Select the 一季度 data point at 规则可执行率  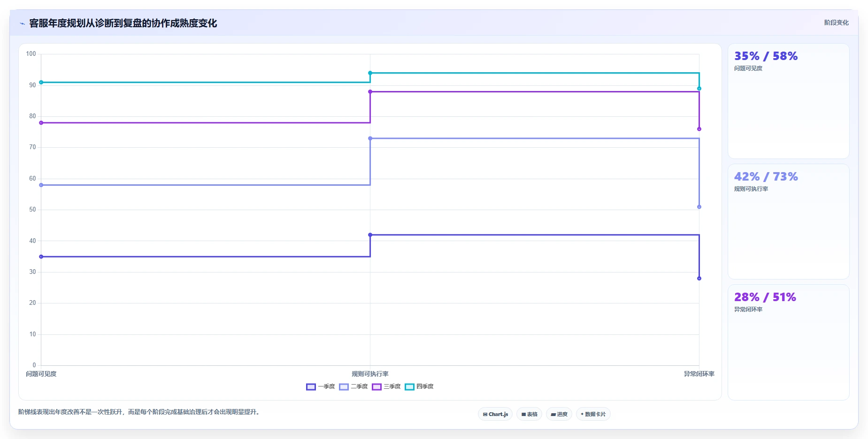tap(370, 235)
